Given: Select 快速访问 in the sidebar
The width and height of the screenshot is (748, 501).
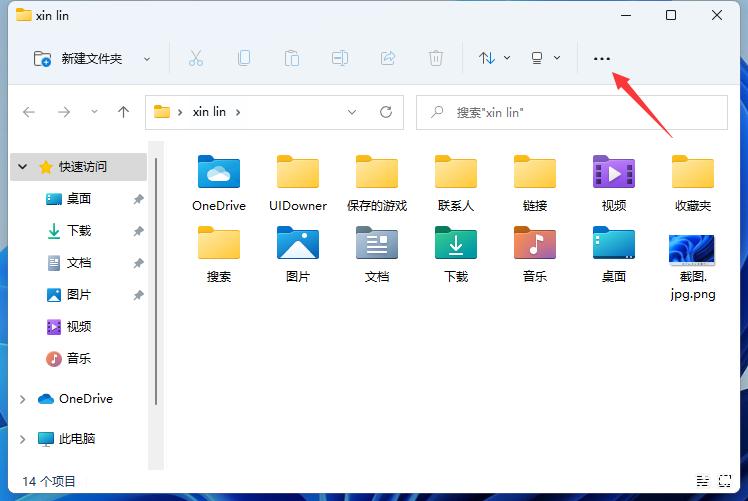Looking at the screenshot, I should (78, 167).
